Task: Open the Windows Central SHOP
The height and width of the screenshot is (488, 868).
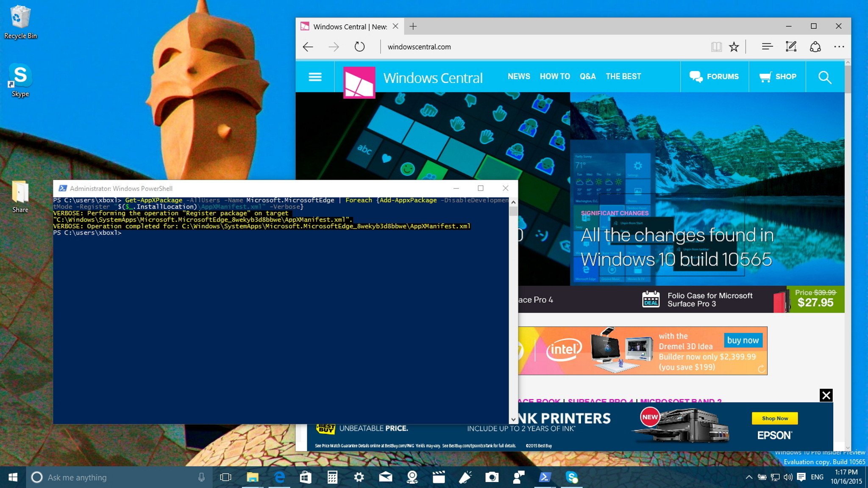Action: pyautogui.click(x=777, y=77)
